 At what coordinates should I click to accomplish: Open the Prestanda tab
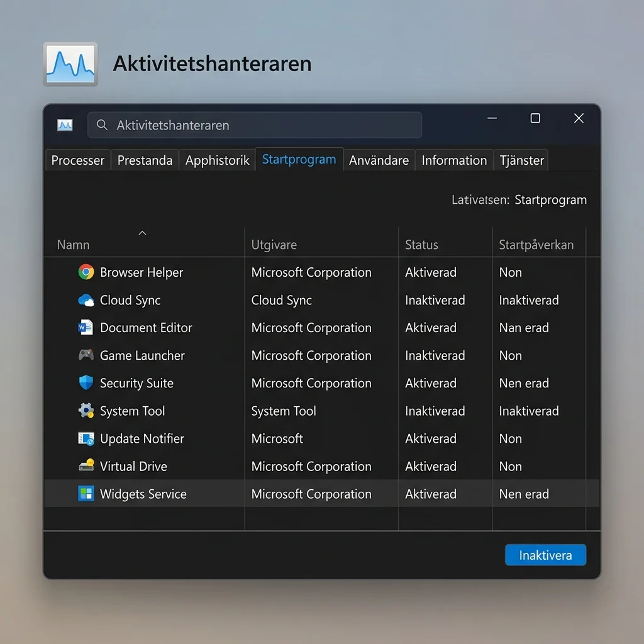145,160
